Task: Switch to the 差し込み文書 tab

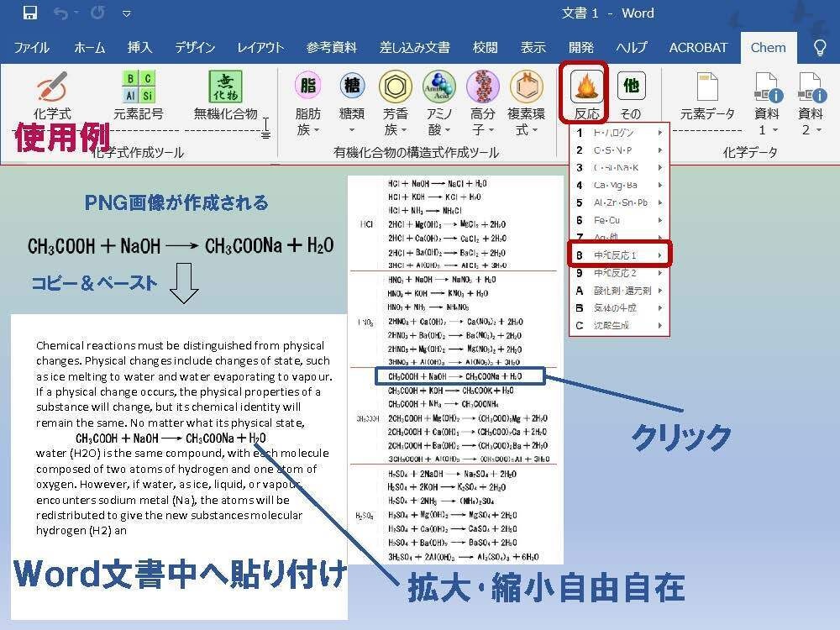Action: (415, 48)
